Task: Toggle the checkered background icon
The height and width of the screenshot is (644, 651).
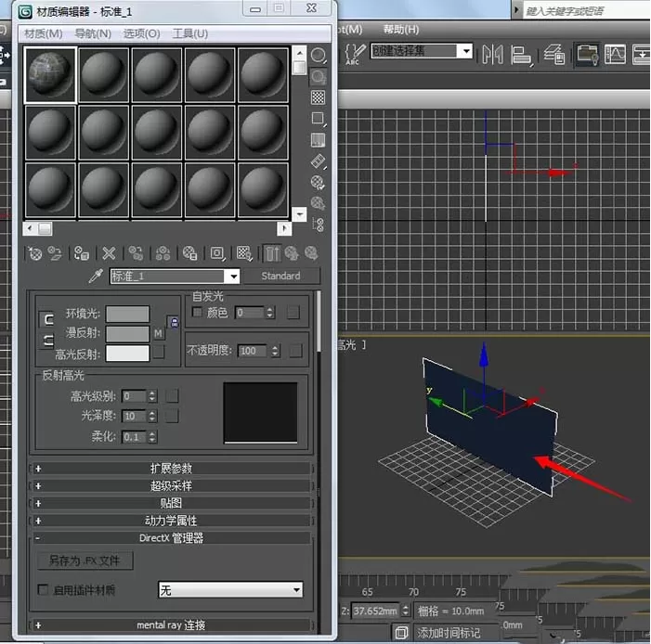Action: 318,98
